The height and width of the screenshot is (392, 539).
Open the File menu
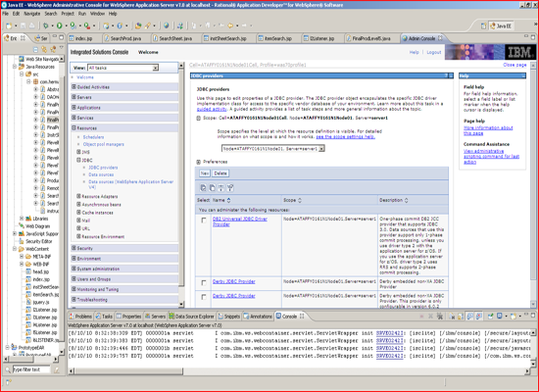pyautogui.click(x=6, y=14)
